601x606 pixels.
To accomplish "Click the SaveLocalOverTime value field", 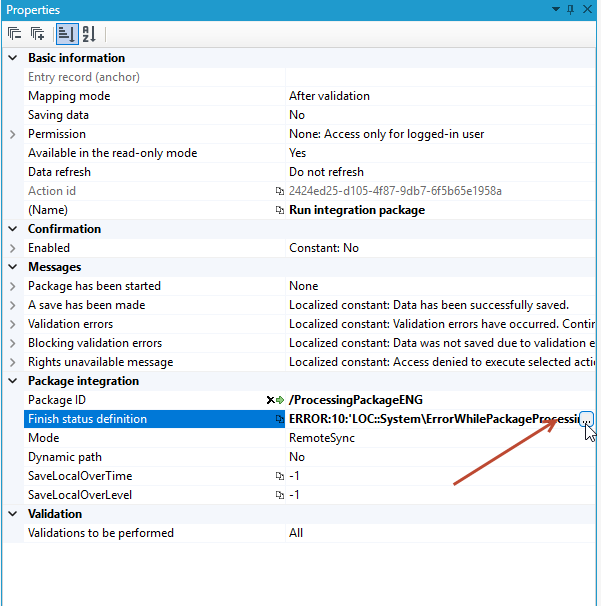I will click(440, 476).
